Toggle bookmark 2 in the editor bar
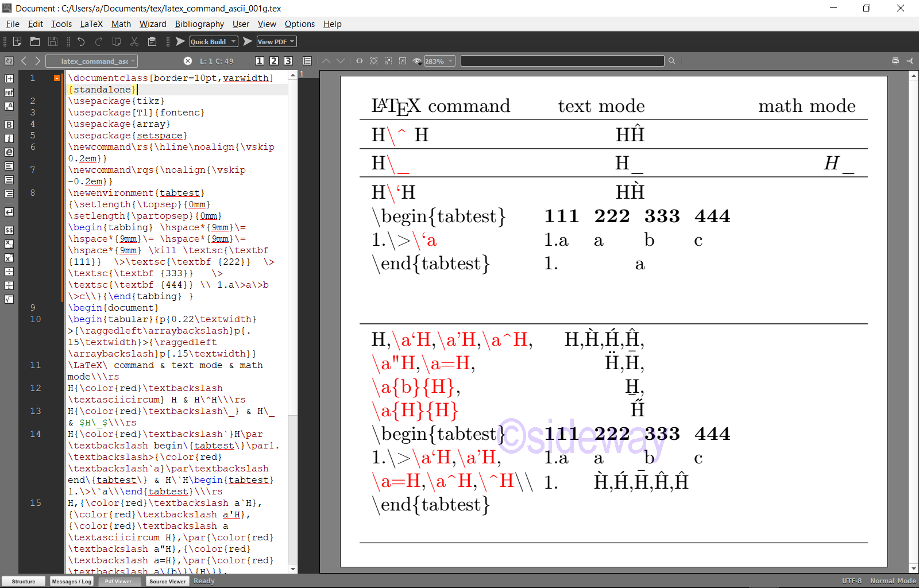This screenshot has width=919, height=588. coord(274,61)
